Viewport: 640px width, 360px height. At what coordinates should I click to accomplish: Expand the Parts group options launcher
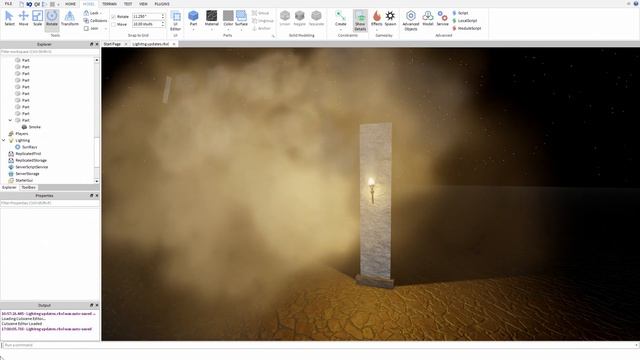pyautogui.click(x=273, y=36)
